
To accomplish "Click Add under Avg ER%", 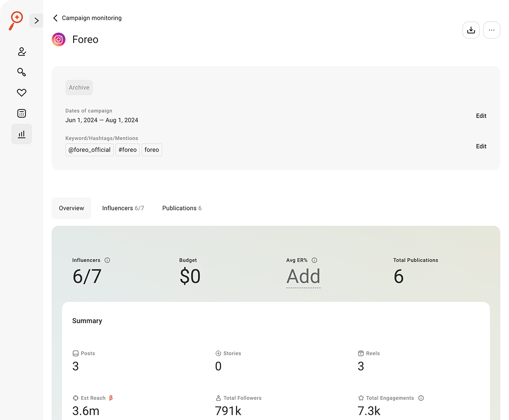I will coord(303,277).
